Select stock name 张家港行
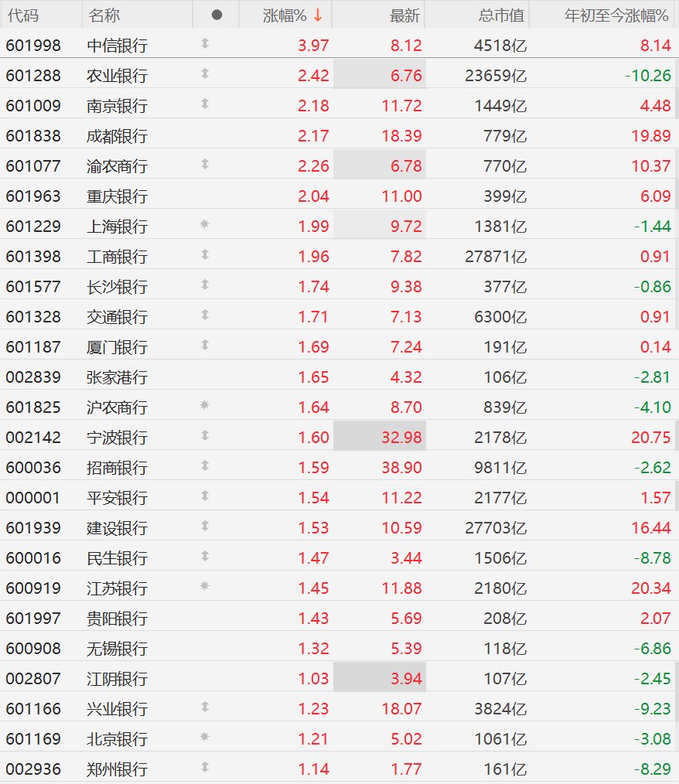 (x=117, y=377)
